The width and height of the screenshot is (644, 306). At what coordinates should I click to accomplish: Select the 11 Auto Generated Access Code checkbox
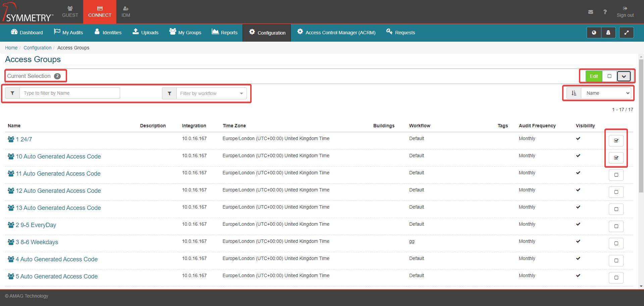[616, 175]
